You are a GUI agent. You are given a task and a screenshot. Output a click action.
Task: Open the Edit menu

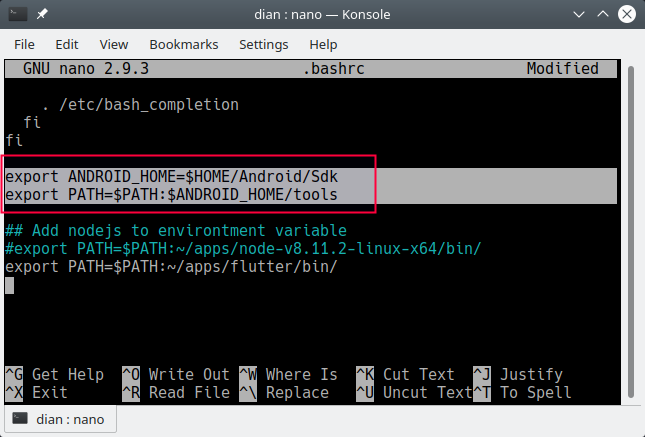[x=67, y=45]
